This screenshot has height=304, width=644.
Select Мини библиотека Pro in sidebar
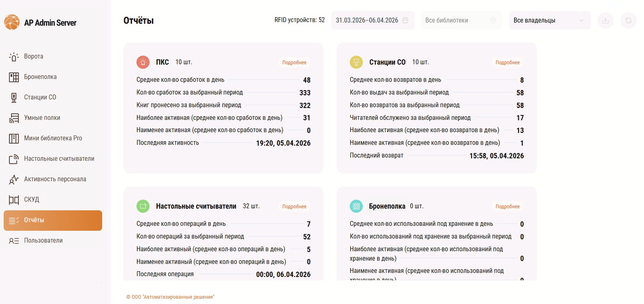53,138
